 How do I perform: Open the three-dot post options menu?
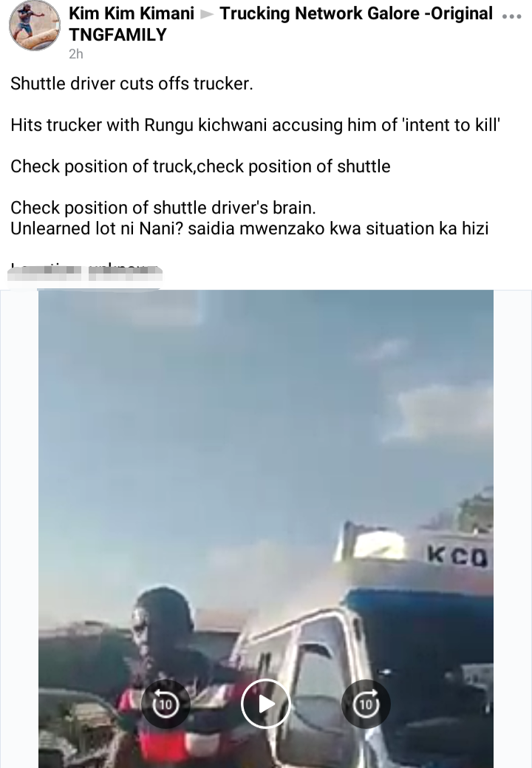(x=511, y=16)
